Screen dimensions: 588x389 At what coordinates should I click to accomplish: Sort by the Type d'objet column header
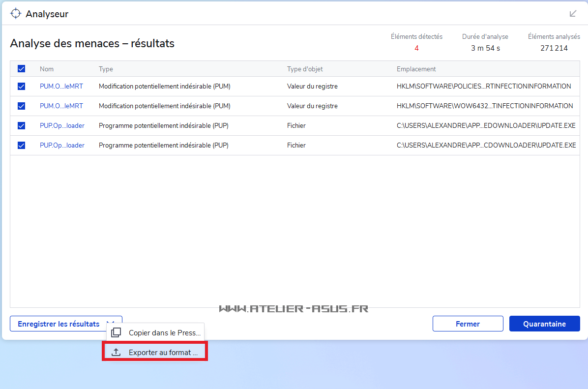305,69
